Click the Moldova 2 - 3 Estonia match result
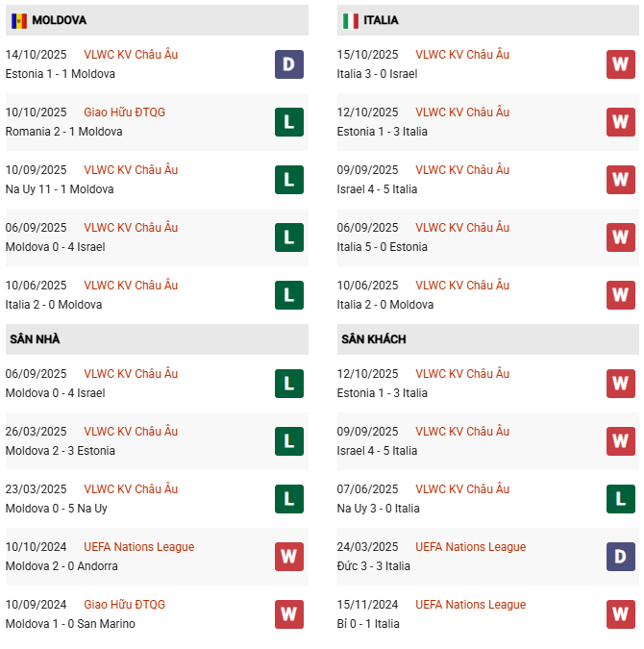Screen dimensions: 644x649 60,451
